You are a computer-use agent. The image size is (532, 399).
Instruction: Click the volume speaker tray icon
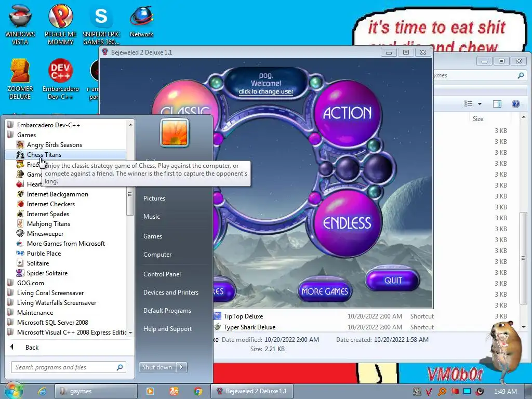pos(480,392)
